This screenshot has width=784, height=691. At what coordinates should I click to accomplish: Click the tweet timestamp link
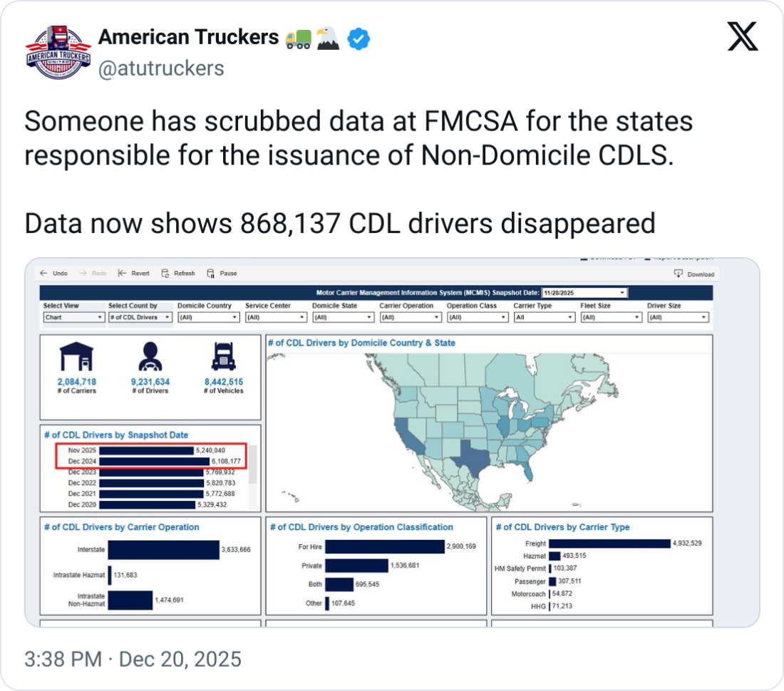coord(133,659)
